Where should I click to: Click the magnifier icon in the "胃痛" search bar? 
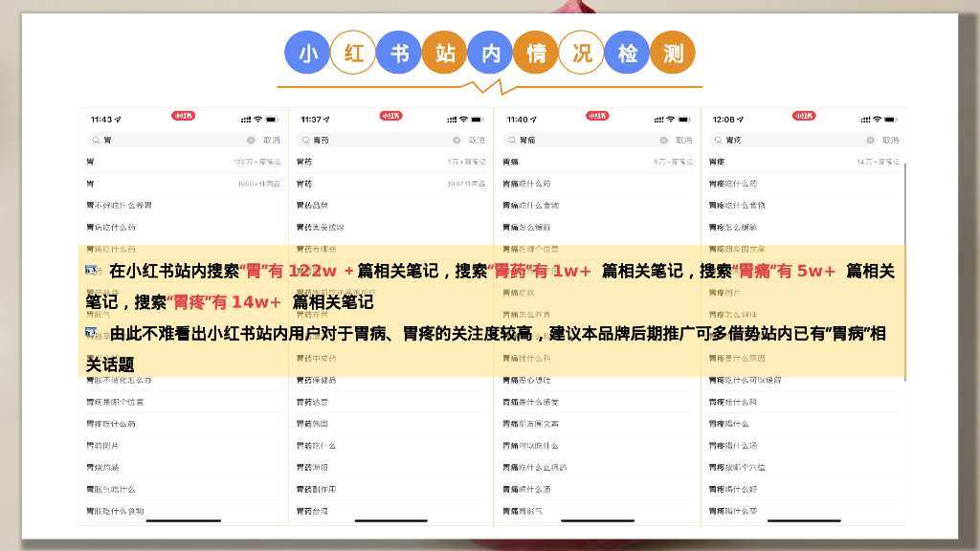point(510,139)
